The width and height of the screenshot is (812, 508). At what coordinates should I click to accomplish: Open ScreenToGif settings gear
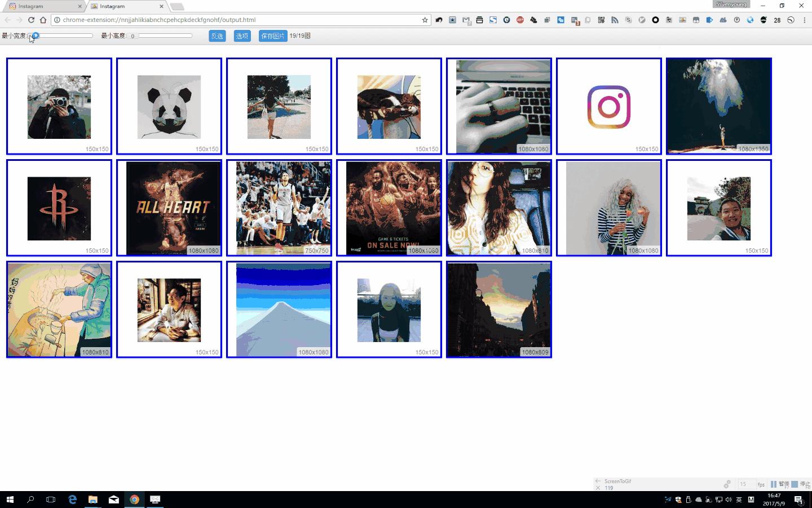tap(727, 484)
